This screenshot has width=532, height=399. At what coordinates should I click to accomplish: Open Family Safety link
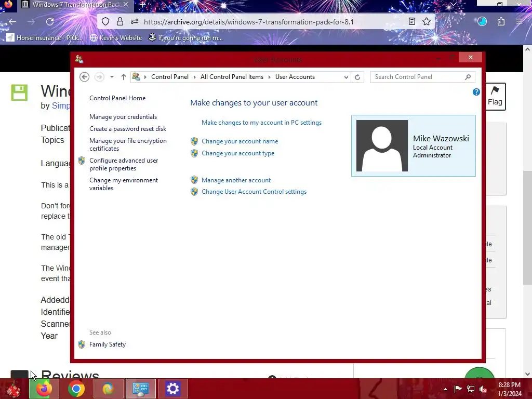click(x=108, y=344)
